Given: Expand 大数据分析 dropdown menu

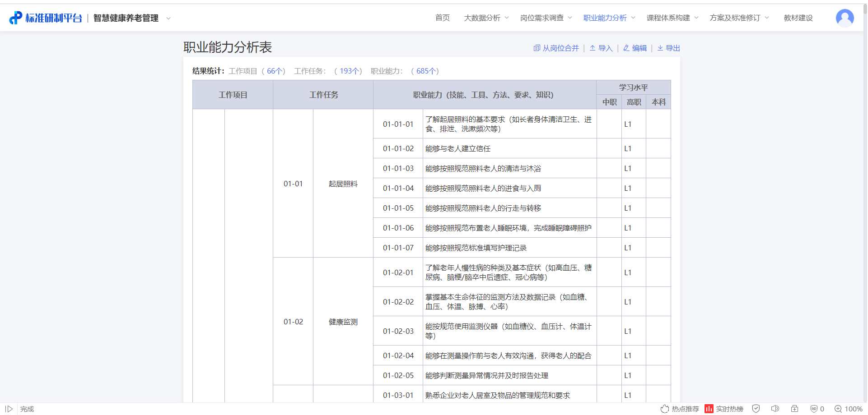Looking at the screenshot, I should tap(486, 18).
